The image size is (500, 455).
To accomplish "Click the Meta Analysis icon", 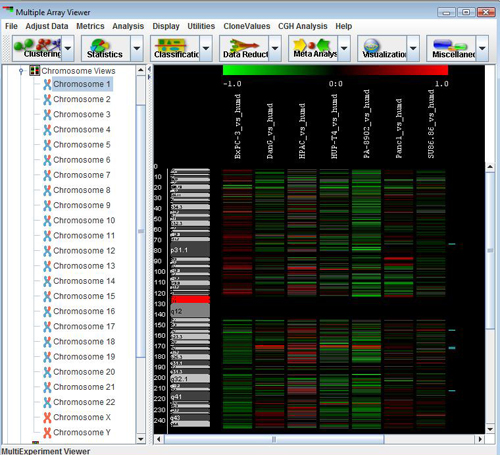I will (313, 48).
